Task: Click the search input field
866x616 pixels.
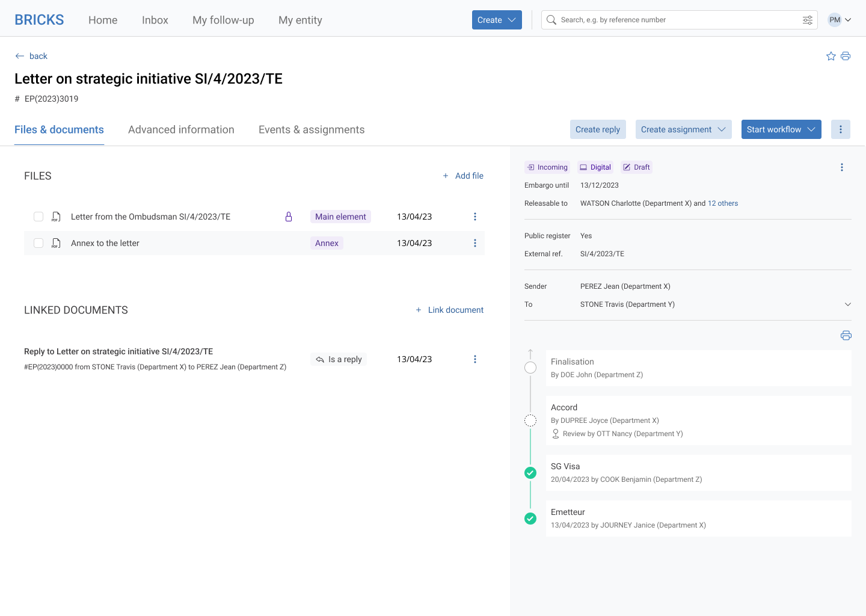Action: [x=680, y=20]
